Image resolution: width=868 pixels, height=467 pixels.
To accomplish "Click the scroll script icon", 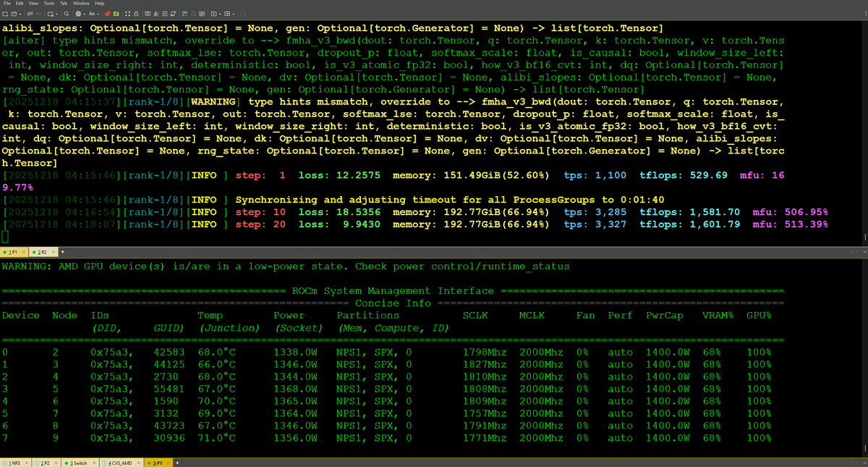I will 173,14.
